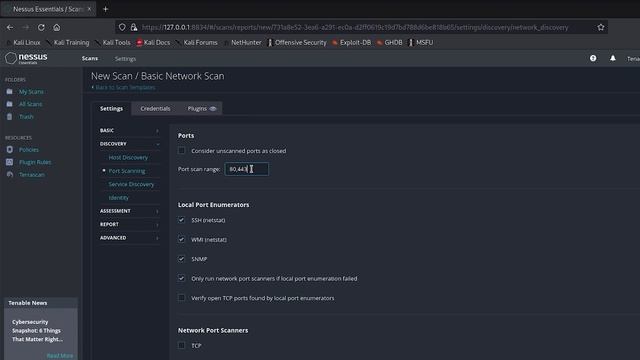This screenshot has height=360, width=640.
Task: Open All Scans folder link
Action: coord(31,104)
